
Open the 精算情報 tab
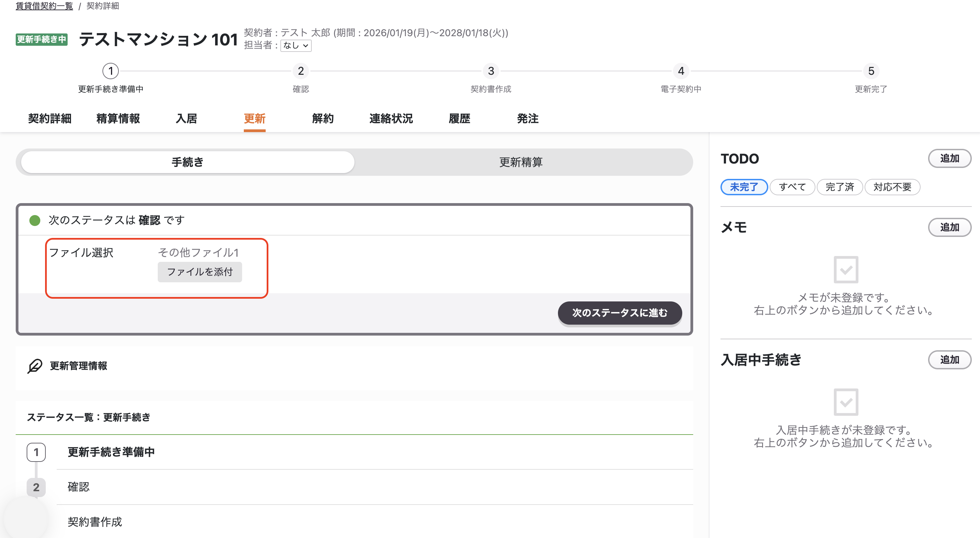point(118,118)
